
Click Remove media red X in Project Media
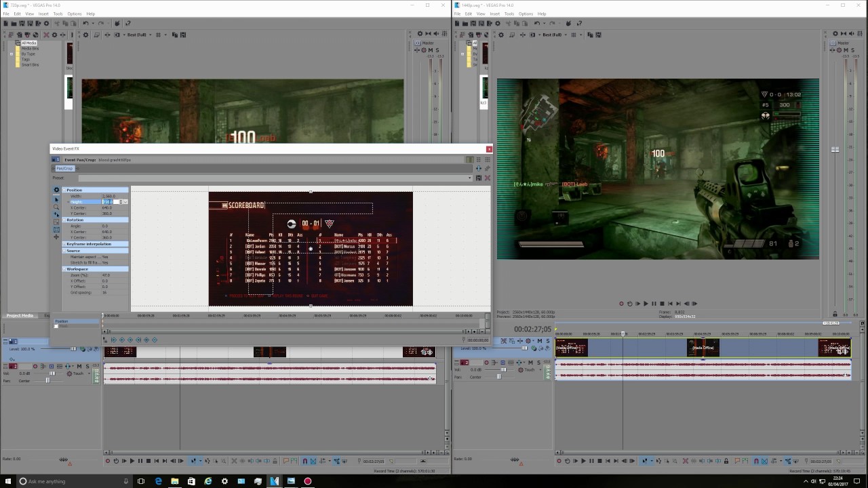point(46,35)
